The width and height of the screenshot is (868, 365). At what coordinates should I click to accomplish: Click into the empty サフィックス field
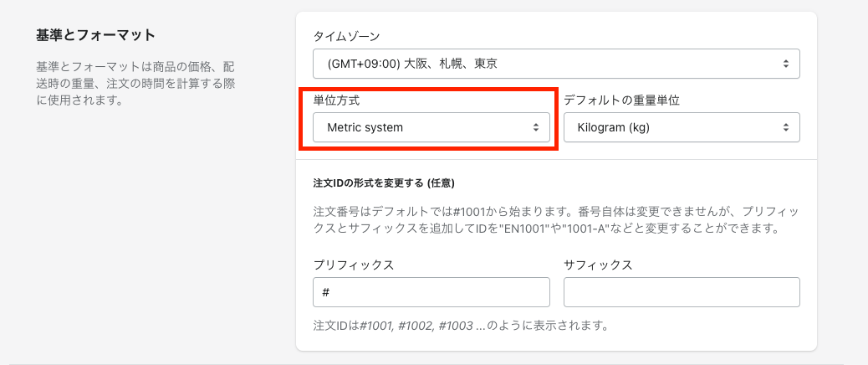coord(682,292)
